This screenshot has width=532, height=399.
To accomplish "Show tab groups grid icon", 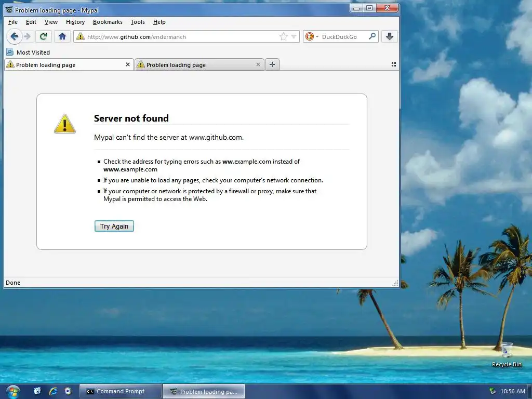I will point(394,64).
